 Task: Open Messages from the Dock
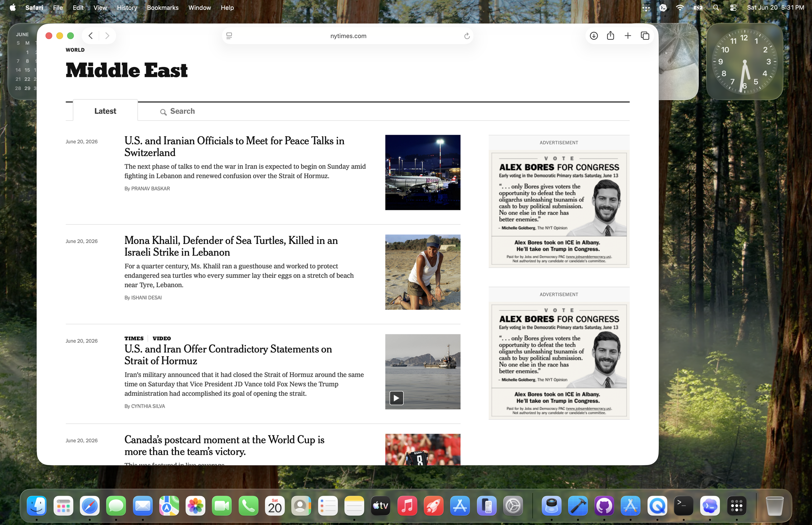116,506
